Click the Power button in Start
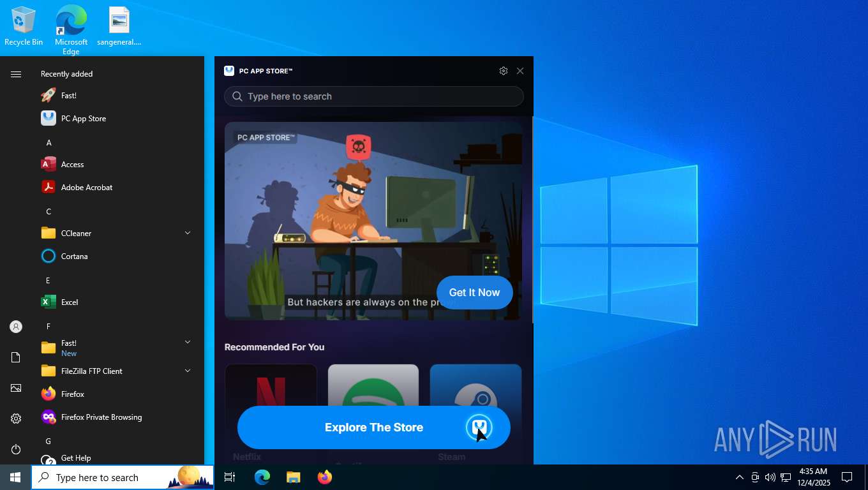The height and width of the screenshot is (490, 868). 16,449
